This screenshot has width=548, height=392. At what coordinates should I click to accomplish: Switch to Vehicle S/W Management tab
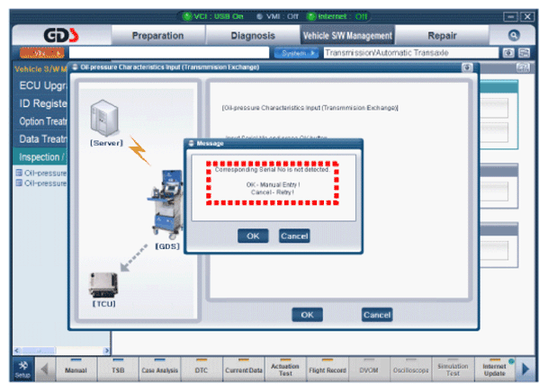coord(347,35)
